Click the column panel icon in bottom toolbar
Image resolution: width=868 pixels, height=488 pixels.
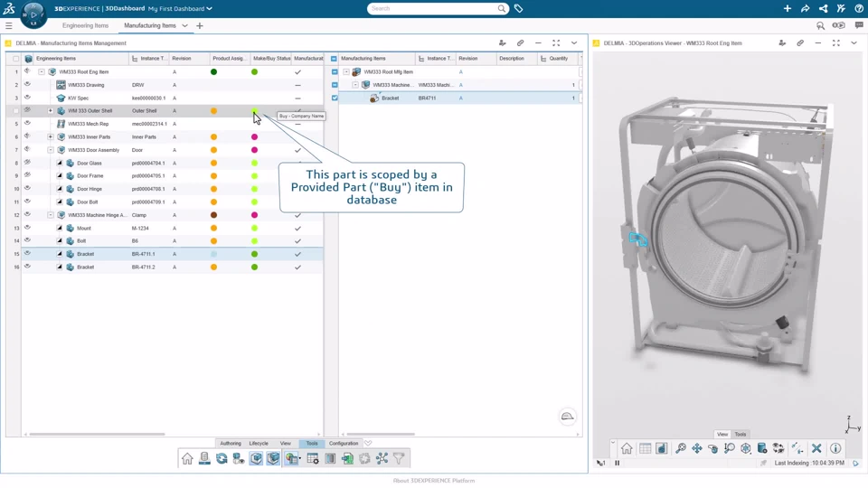tap(331, 459)
